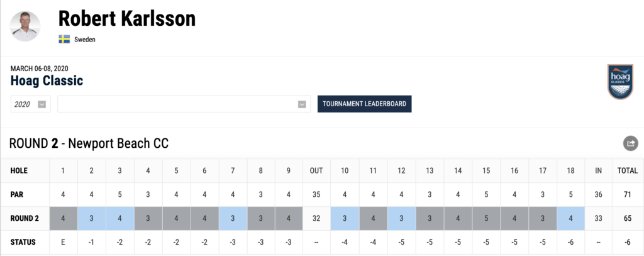Click the Hoag Classic tournament logo

(621, 82)
